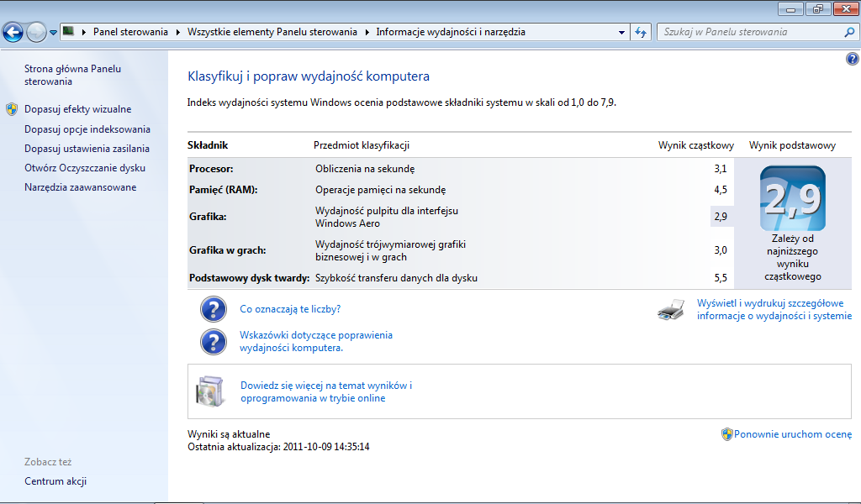The width and height of the screenshot is (861, 504).
Task: Open Dopasuj opcje indeksowania
Action: coord(87,129)
